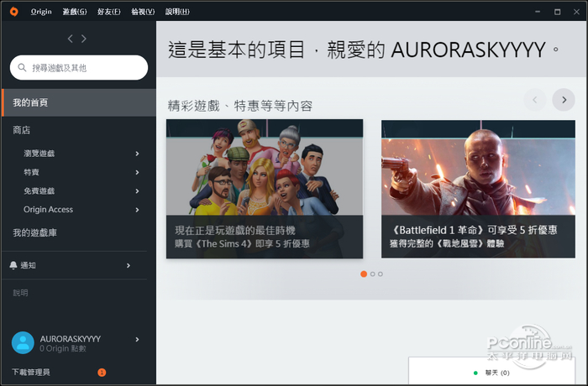Click the 精彩遊戲、特惠等等內容 heading

pos(240,106)
